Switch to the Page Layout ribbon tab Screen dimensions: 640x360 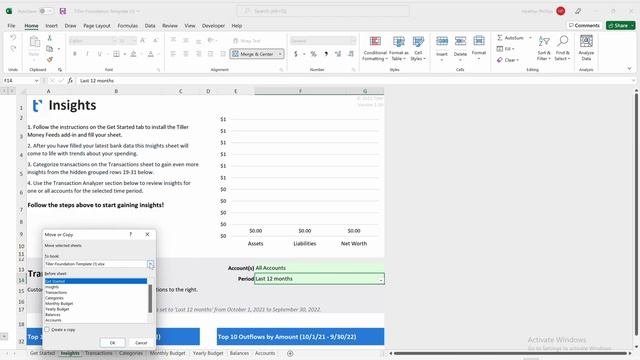(x=97, y=26)
